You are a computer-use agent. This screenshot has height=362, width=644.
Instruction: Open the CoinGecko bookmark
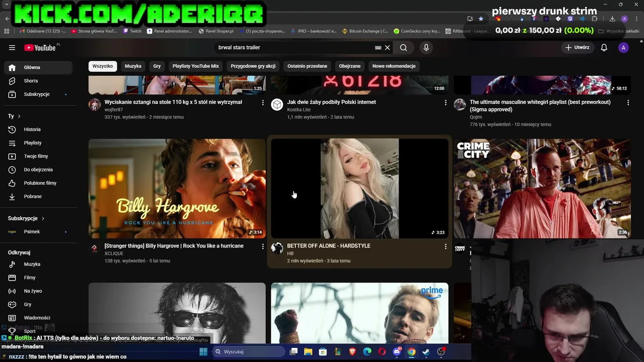417,31
